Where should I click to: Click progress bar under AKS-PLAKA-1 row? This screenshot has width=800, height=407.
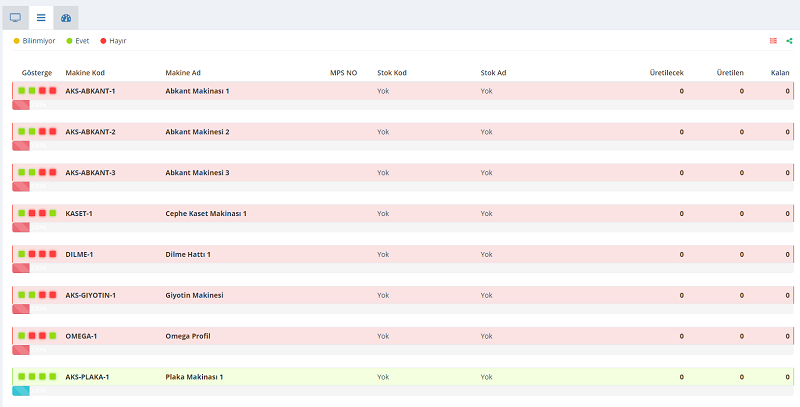[21, 390]
